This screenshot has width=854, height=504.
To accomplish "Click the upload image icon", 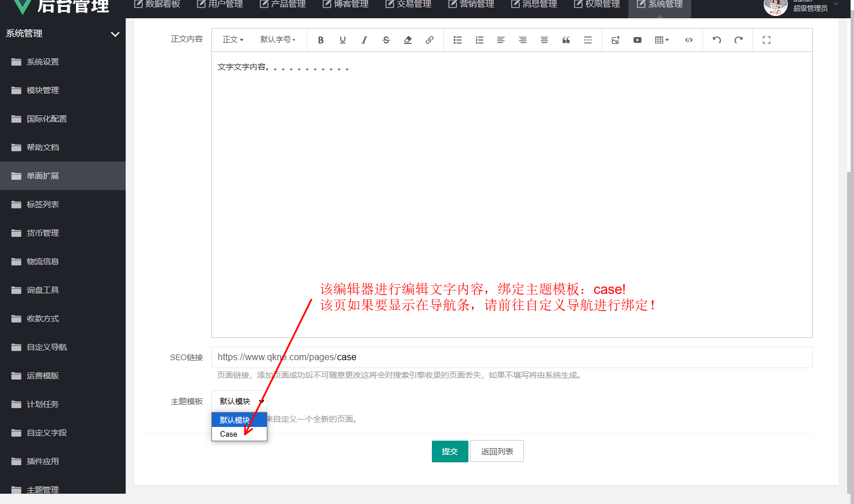I will pos(616,40).
